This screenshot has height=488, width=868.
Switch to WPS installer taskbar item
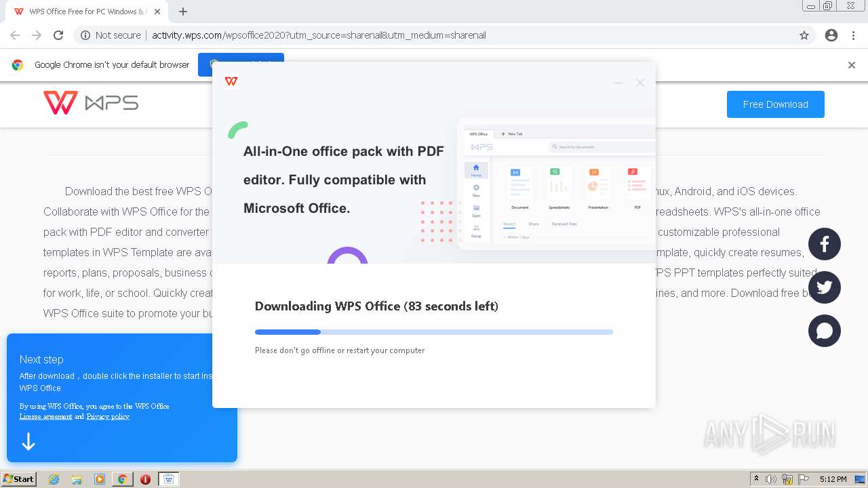point(169,479)
